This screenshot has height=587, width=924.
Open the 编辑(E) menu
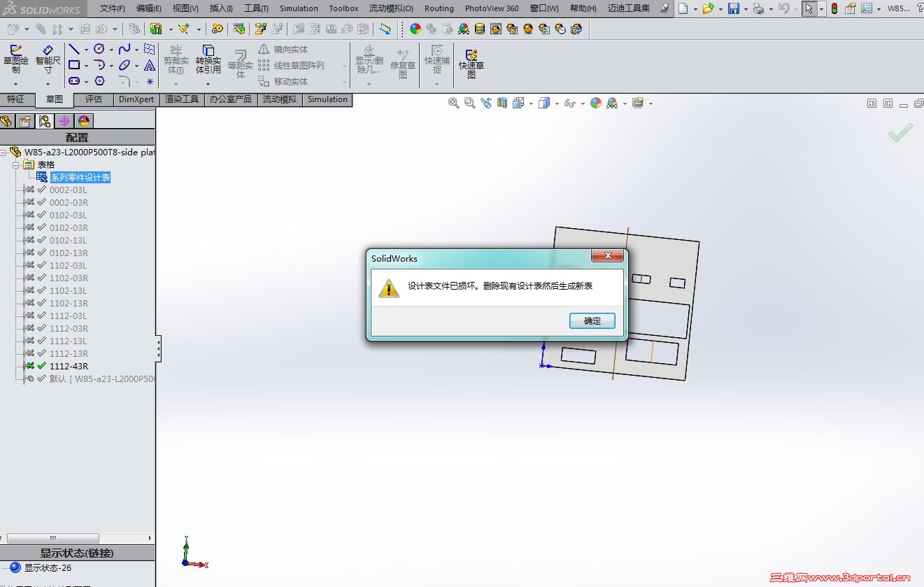(149, 8)
